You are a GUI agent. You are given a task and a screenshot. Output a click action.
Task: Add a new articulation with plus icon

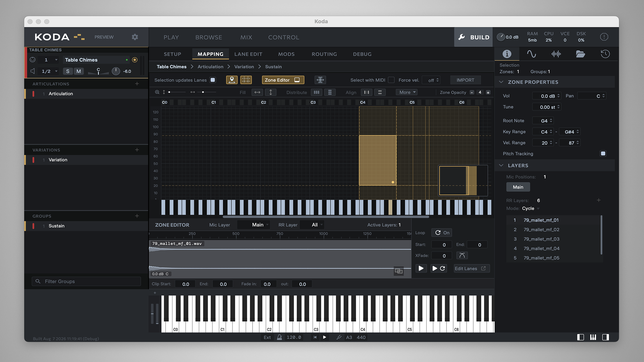[137, 83]
